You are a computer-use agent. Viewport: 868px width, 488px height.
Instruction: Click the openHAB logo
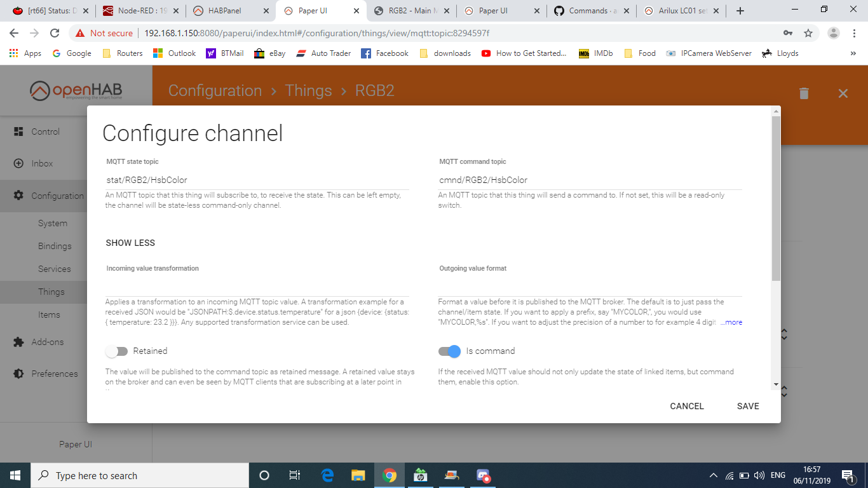[x=76, y=91]
